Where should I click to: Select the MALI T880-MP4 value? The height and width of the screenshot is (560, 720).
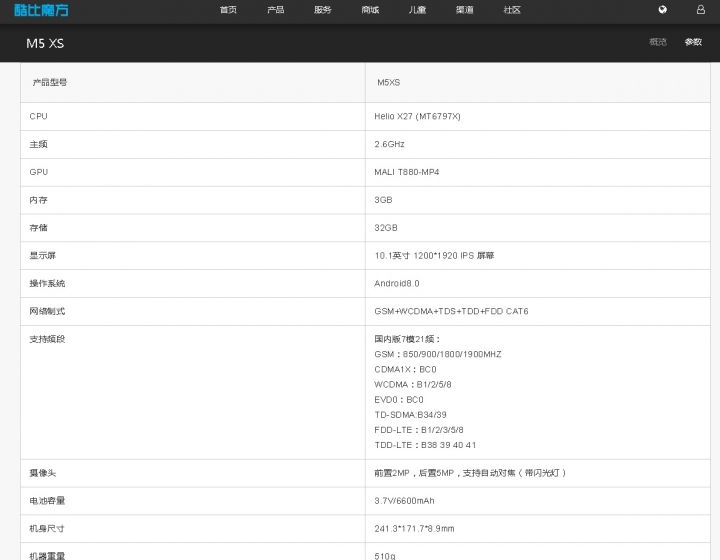[406, 172]
